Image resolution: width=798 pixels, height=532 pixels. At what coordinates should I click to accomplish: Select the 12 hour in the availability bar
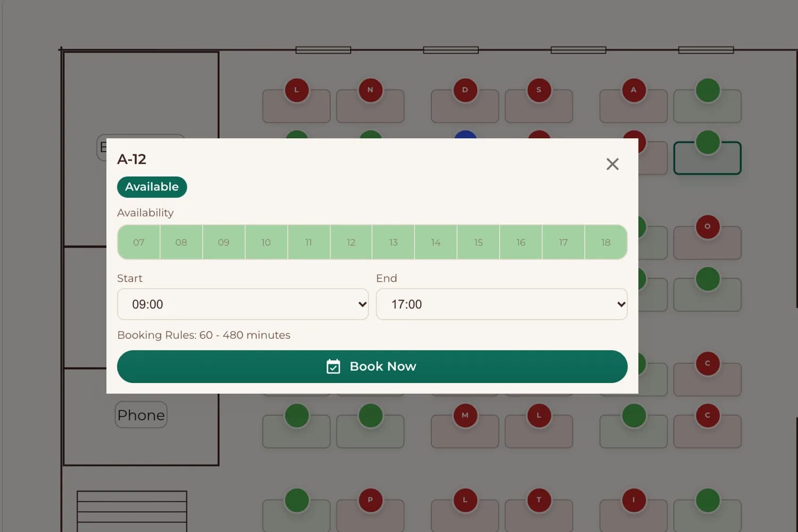tap(351, 242)
